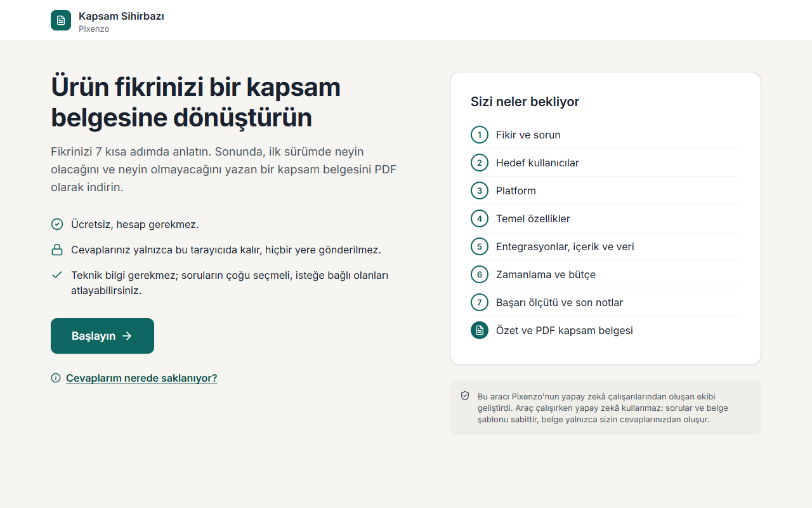Click the step 7 circle icon
This screenshot has width=812, height=508.
pyautogui.click(x=480, y=302)
